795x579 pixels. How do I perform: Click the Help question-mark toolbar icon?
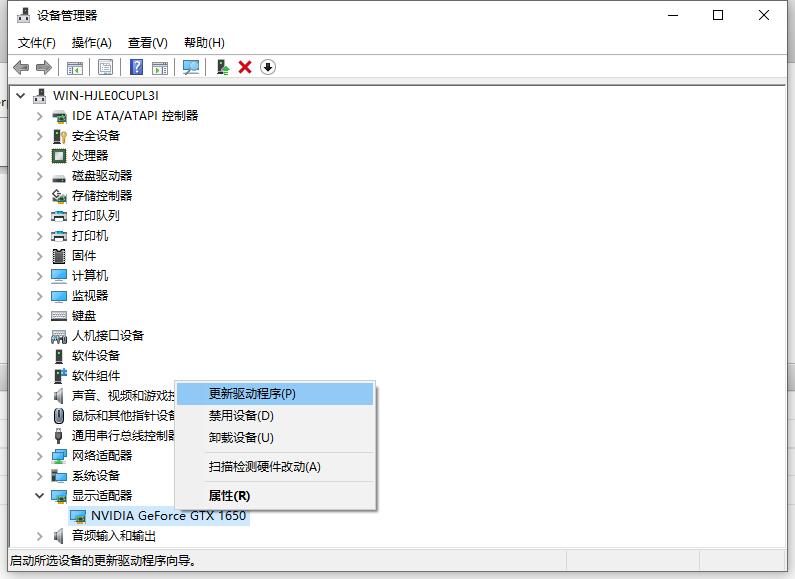(136, 67)
